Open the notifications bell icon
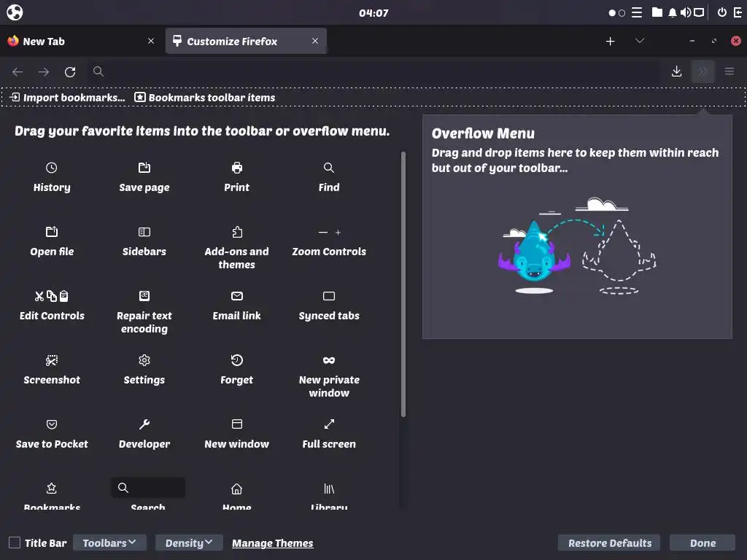Viewport: 747px width, 560px height. coord(672,12)
